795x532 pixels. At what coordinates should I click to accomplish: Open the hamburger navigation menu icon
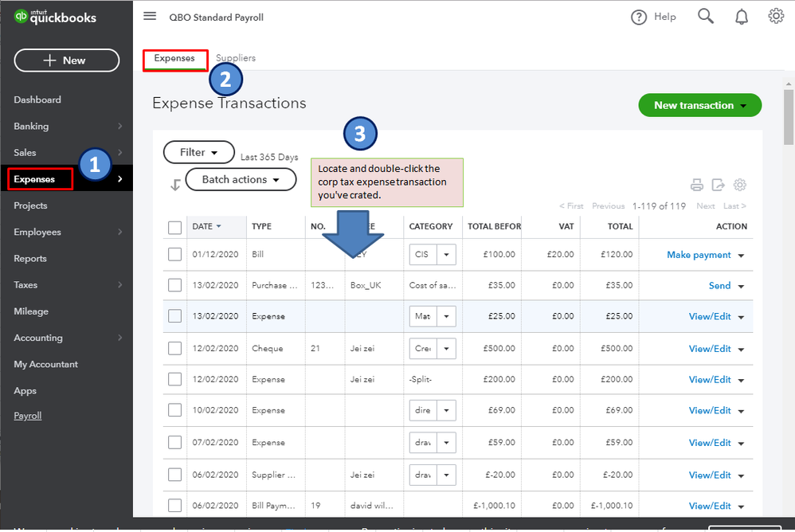(150, 17)
